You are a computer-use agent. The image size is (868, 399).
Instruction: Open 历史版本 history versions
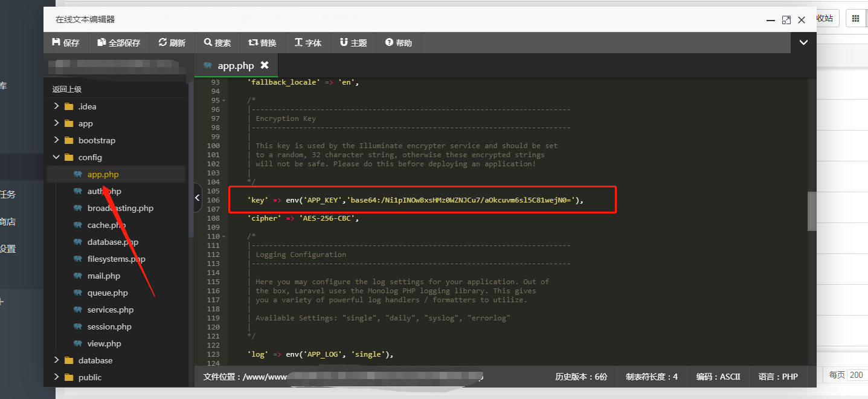pos(580,377)
